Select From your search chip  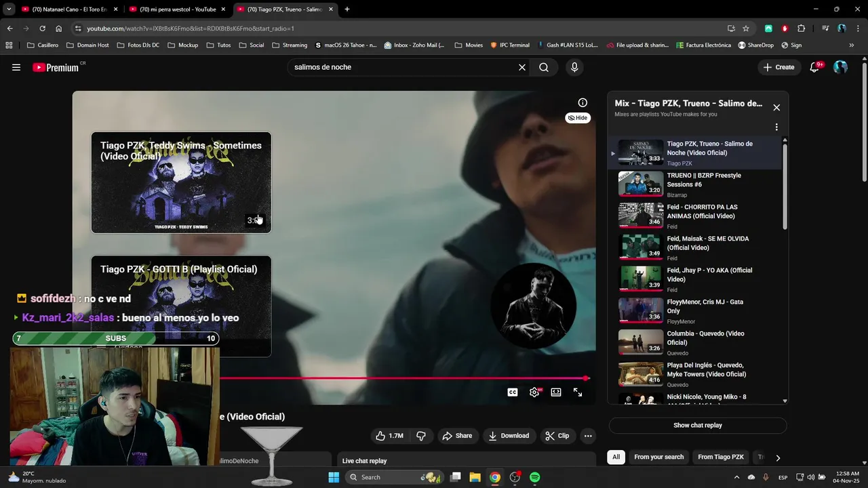click(658, 457)
